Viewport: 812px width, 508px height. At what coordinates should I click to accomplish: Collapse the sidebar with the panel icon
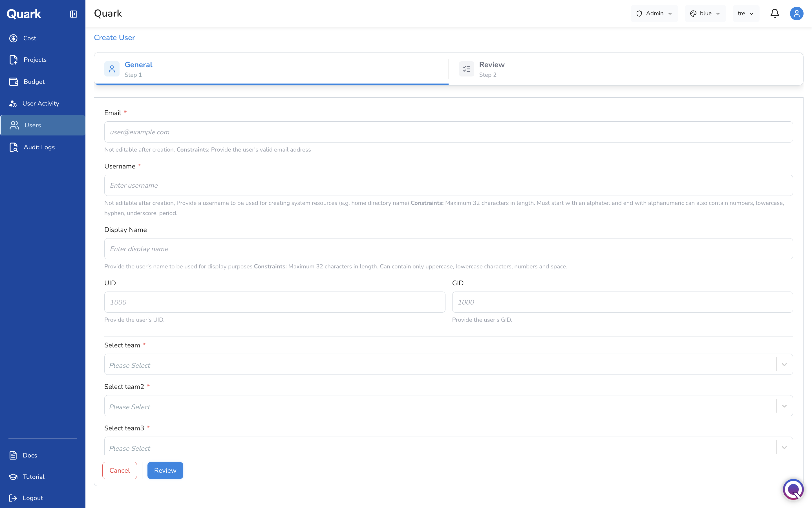coord(74,14)
